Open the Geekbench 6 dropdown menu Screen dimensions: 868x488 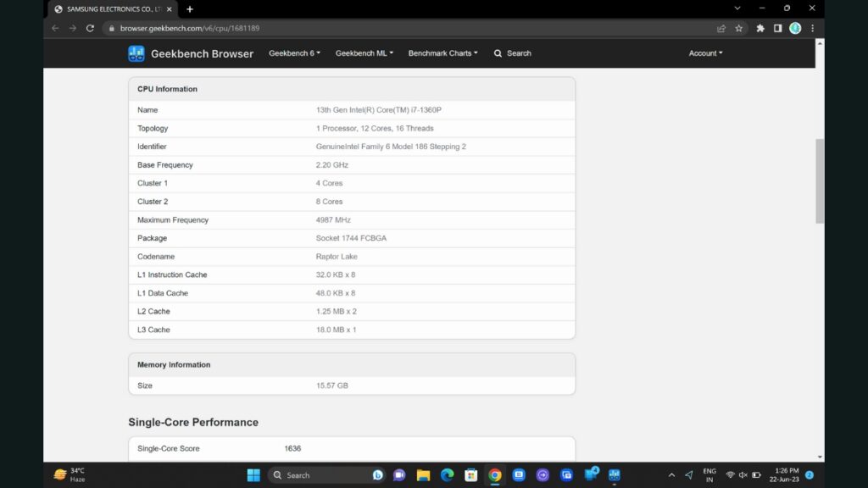294,53
